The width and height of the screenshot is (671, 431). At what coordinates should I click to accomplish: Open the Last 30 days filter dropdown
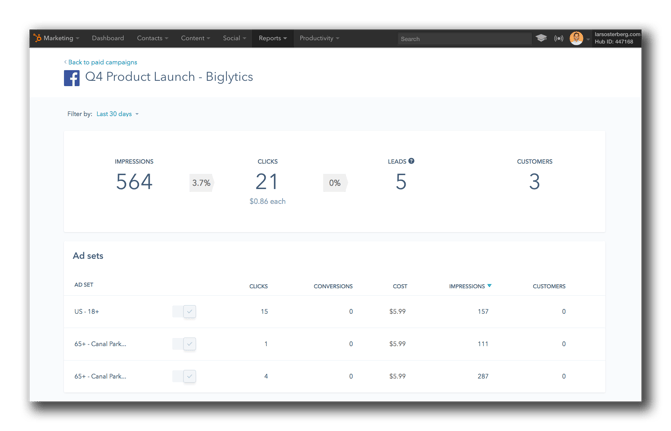tap(118, 114)
